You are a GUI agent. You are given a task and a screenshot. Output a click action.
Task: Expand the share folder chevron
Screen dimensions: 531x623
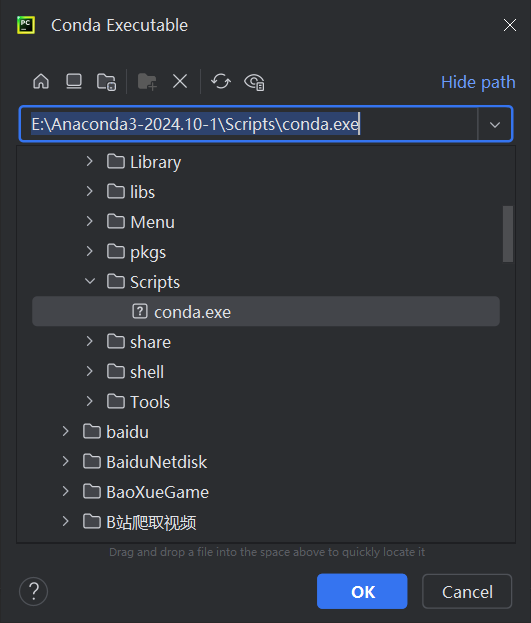90,342
